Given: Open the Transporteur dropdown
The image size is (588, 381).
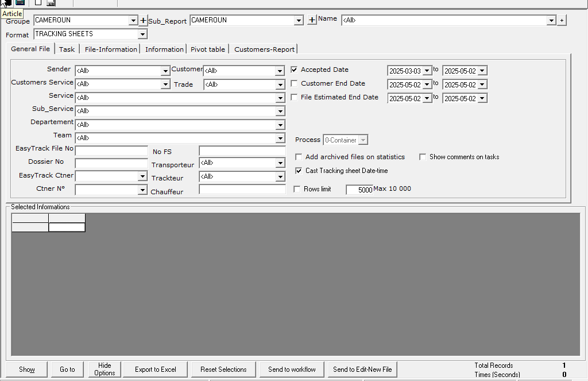Looking at the screenshot, I should [x=280, y=164].
